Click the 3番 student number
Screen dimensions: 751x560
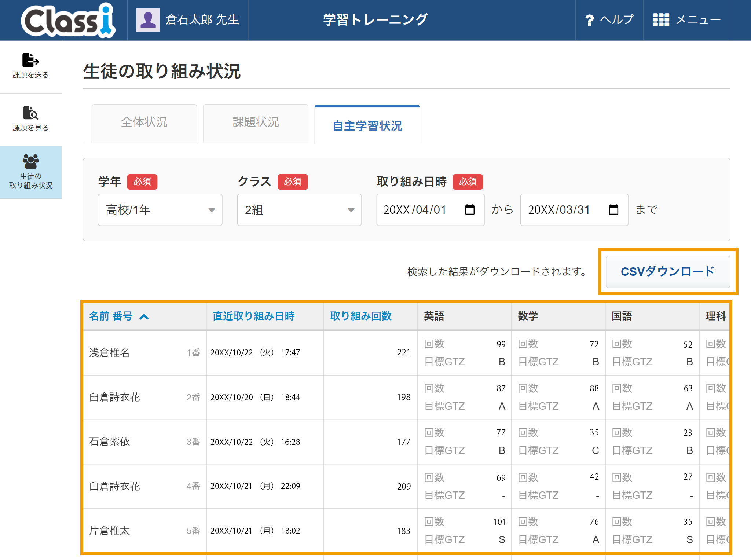click(x=193, y=442)
